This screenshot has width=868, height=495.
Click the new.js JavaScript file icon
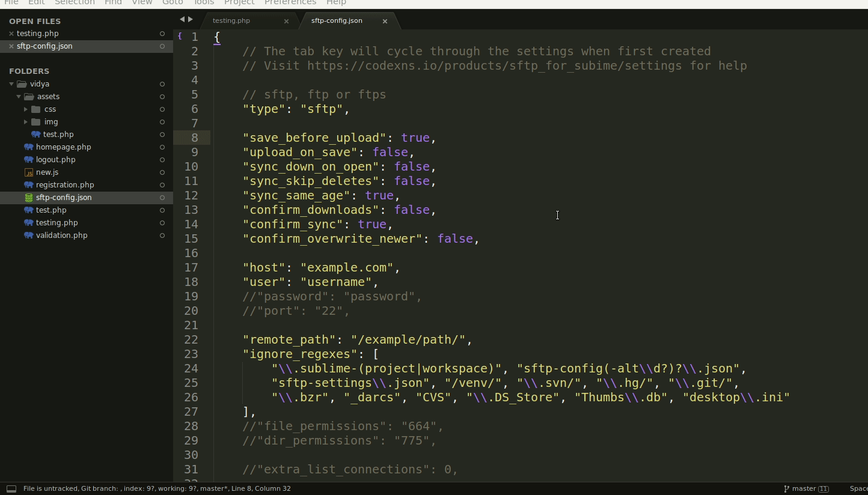point(28,172)
